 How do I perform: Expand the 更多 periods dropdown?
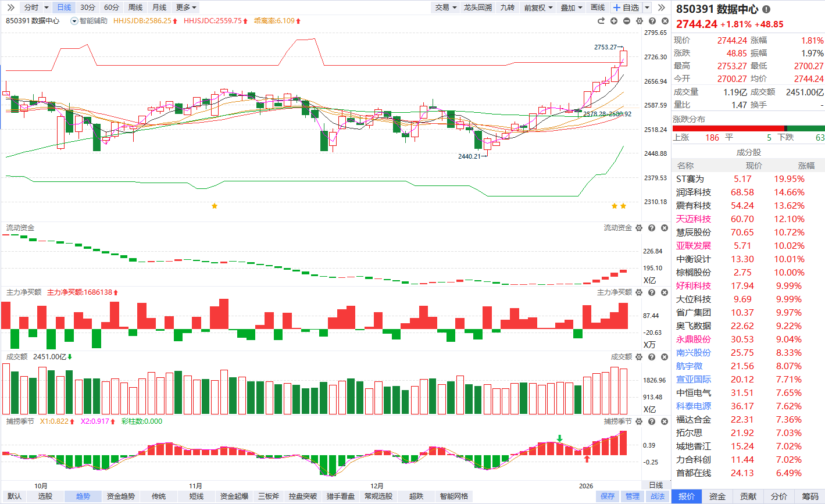coord(186,8)
